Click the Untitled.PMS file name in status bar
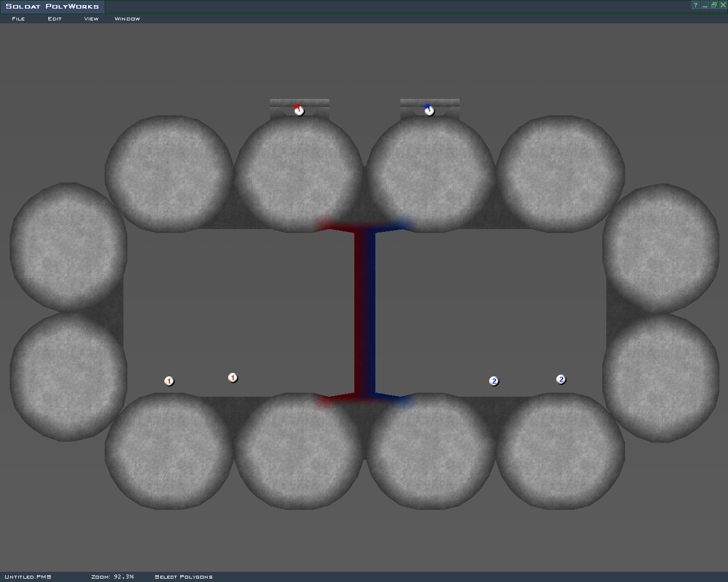The width and height of the screenshot is (728, 582). (28, 576)
